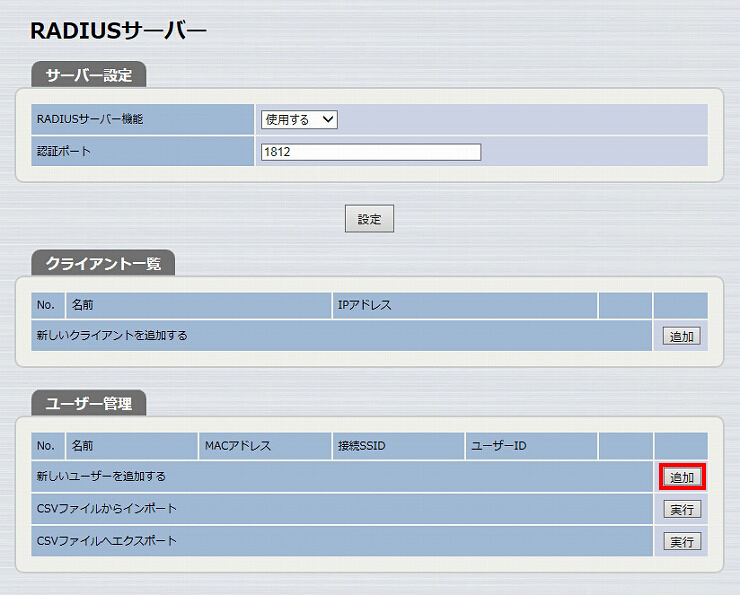This screenshot has width=740, height=595.
Task: Click the No. header in the client list
Action: [45, 305]
